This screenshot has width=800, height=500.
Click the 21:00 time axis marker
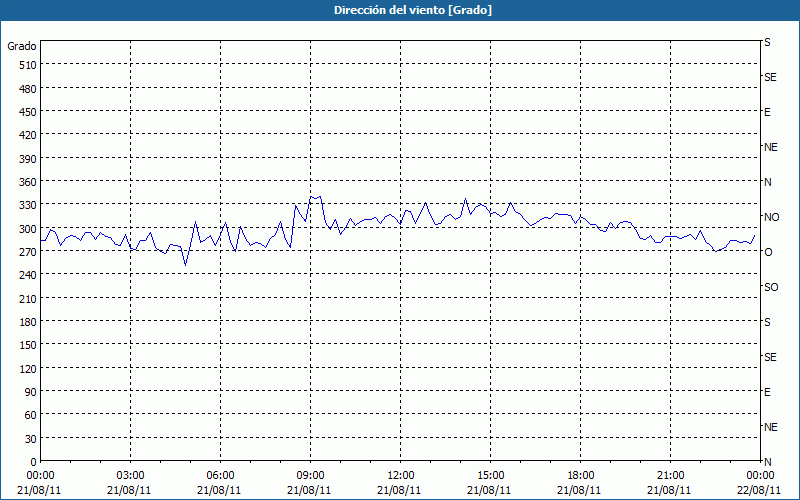point(670,475)
